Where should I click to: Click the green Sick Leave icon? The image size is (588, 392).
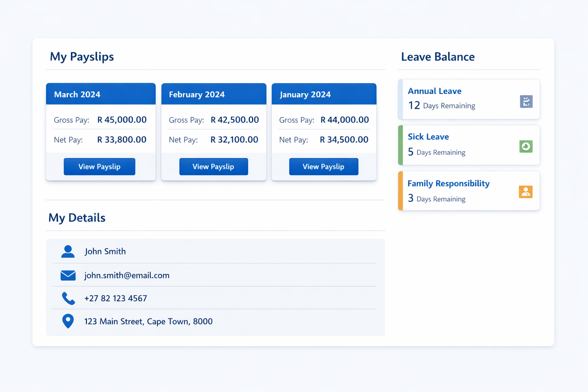[526, 146]
